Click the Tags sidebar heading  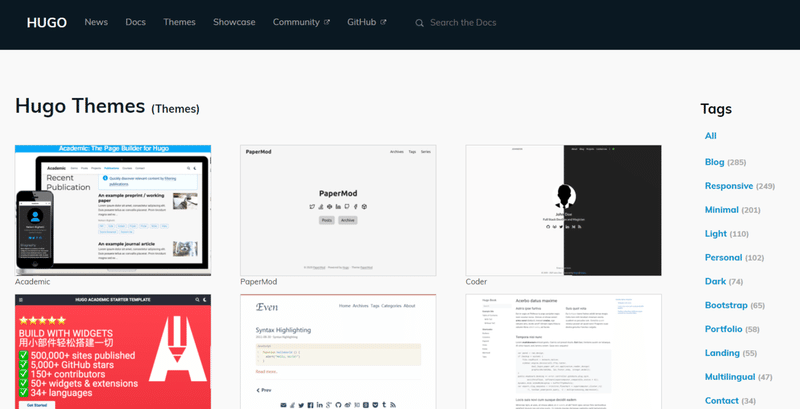tap(716, 109)
